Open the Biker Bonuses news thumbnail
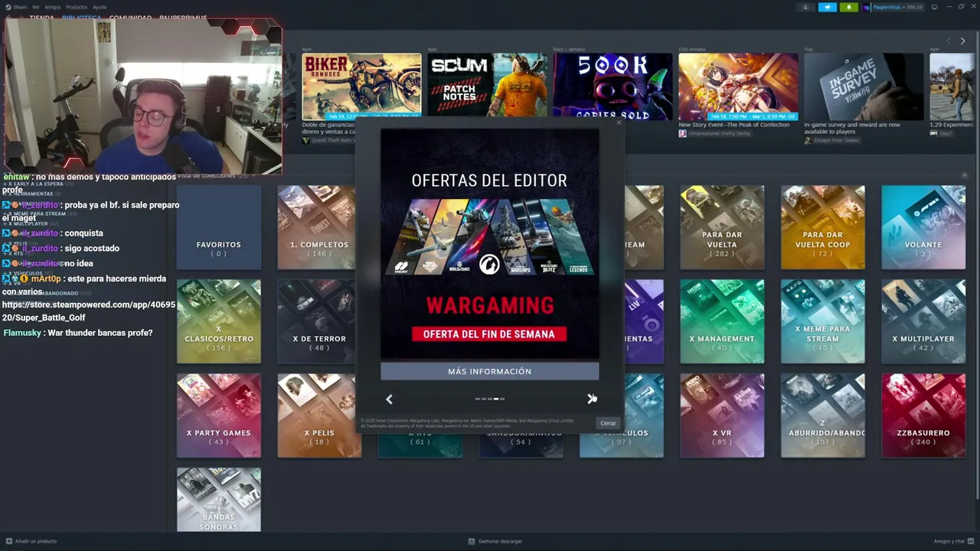980x551 pixels. (x=361, y=86)
